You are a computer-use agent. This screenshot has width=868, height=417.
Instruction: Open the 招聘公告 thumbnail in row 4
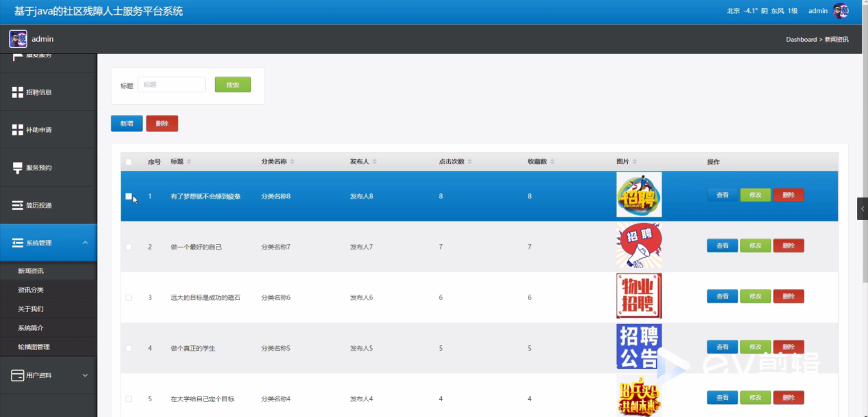[639, 347]
